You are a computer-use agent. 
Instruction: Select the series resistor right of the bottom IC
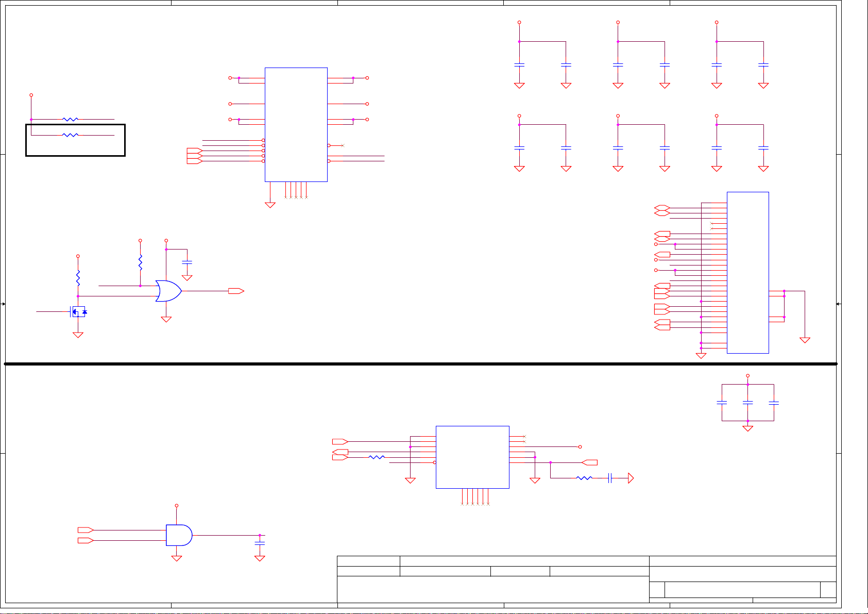pos(584,478)
